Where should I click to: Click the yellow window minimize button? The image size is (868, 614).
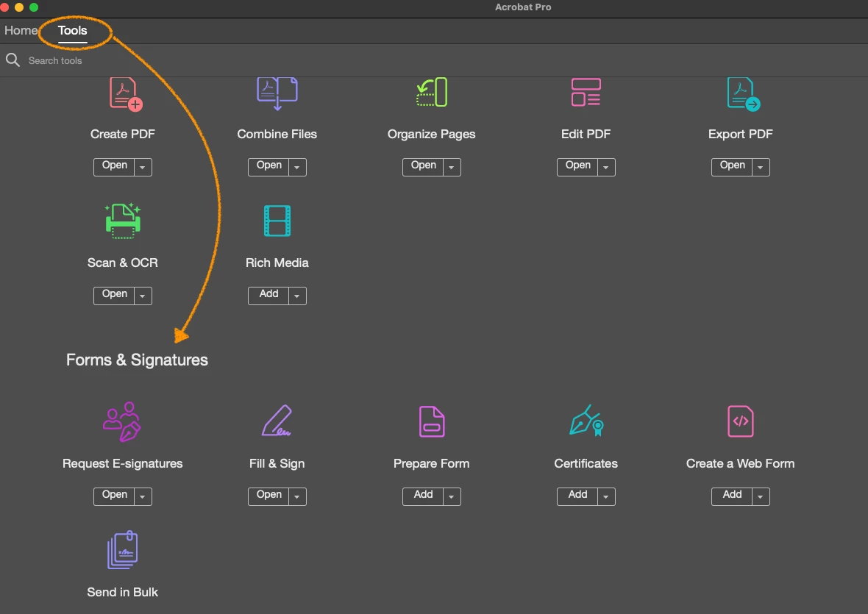point(19,7)
